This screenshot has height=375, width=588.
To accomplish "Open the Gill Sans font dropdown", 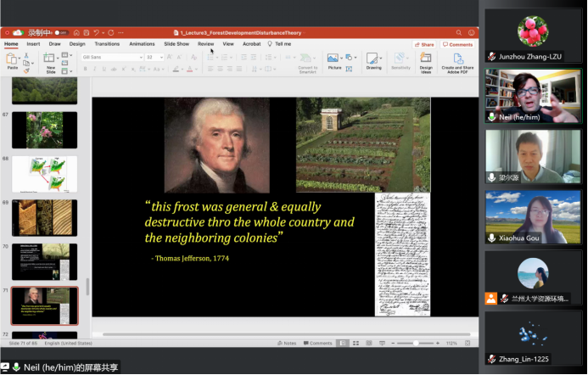I will pyautogui.click(x=141, y=58).
